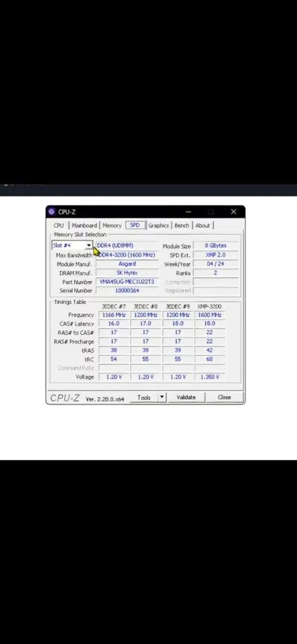Click the JEDEC #9 column header

coord(178,306)
